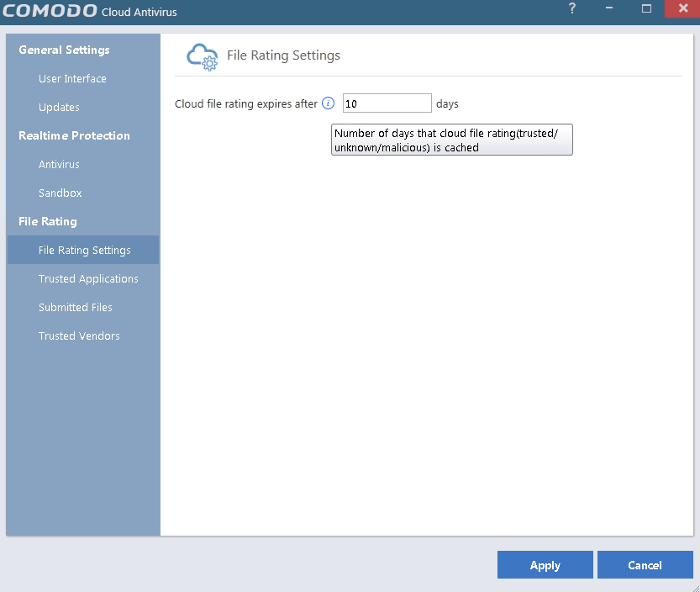The width and height of the screenshot is (700, 592).
Task: Click File Rating section header
Action: click(x=48, y=222)
